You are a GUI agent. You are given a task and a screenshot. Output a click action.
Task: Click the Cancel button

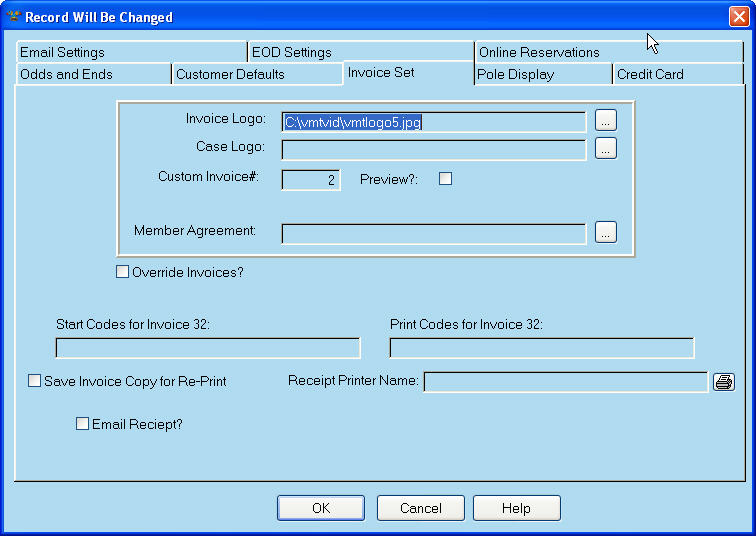pos(421,508)
